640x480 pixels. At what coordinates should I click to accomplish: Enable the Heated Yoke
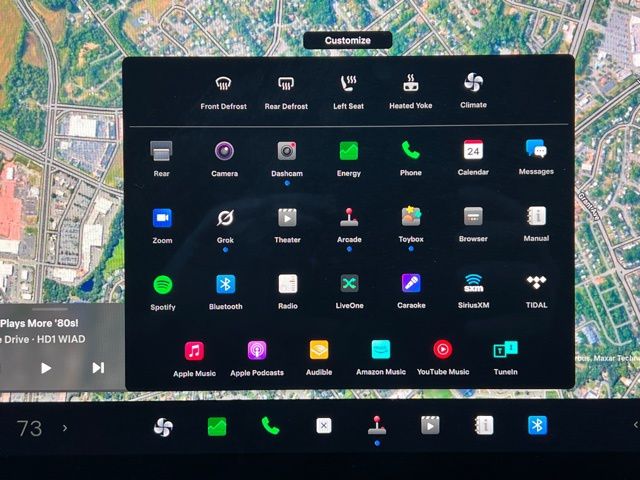(410, 84)
